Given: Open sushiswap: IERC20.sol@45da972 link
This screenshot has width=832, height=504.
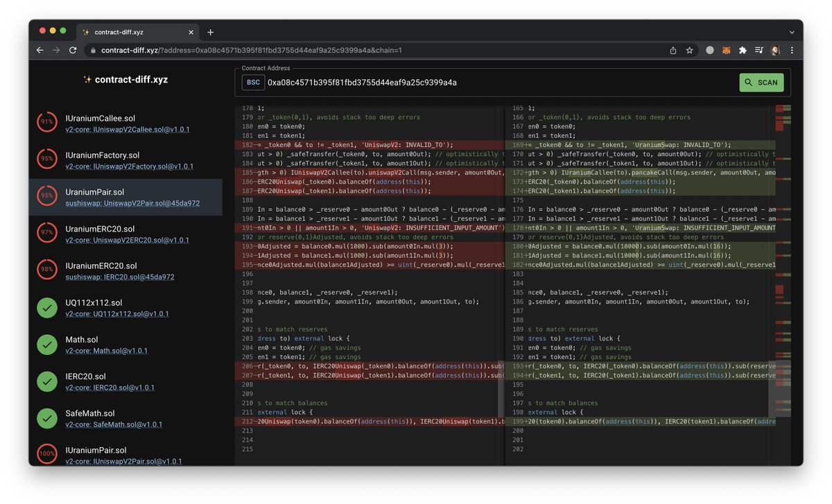Looking at the screenshot, I should [120, 277].
